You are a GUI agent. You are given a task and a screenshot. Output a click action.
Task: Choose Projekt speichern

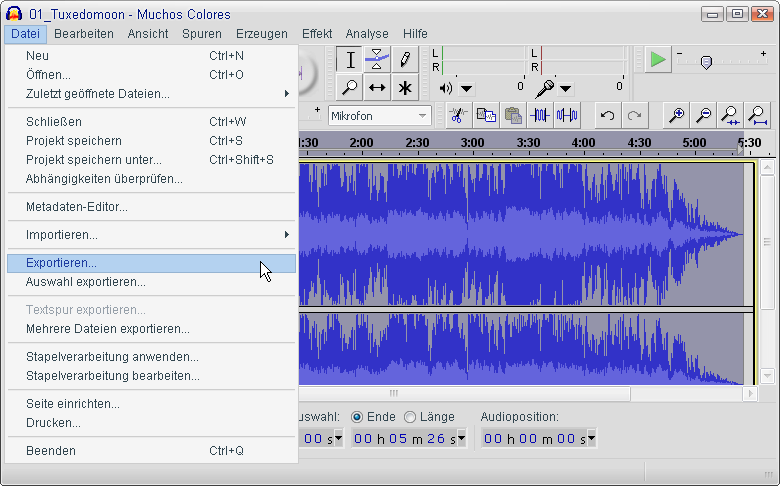[152, 141]
